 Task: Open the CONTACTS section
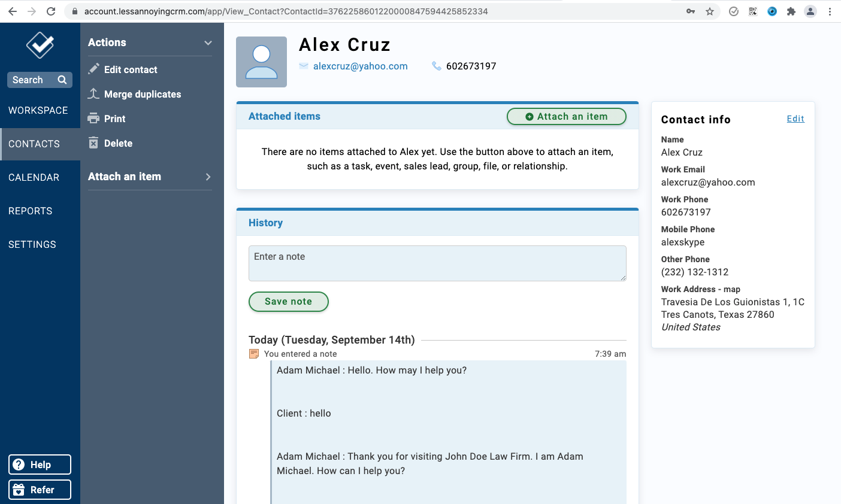[40, 144]
